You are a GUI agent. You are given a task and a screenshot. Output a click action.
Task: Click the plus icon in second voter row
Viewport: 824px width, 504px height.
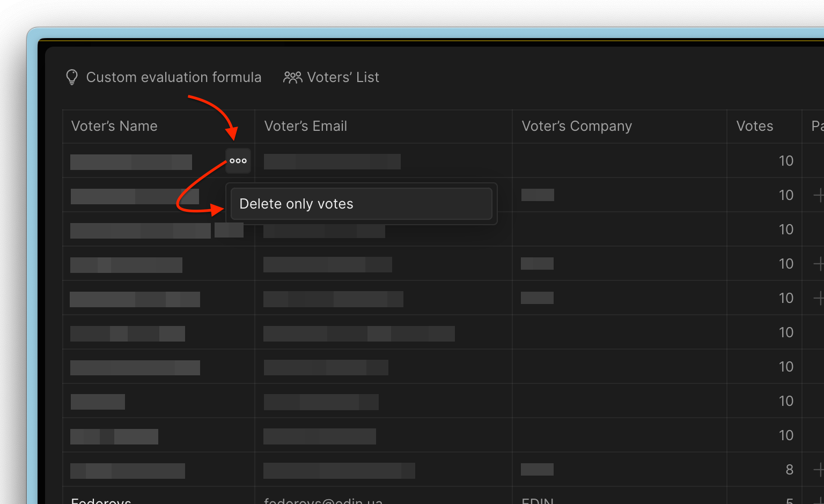819,195
